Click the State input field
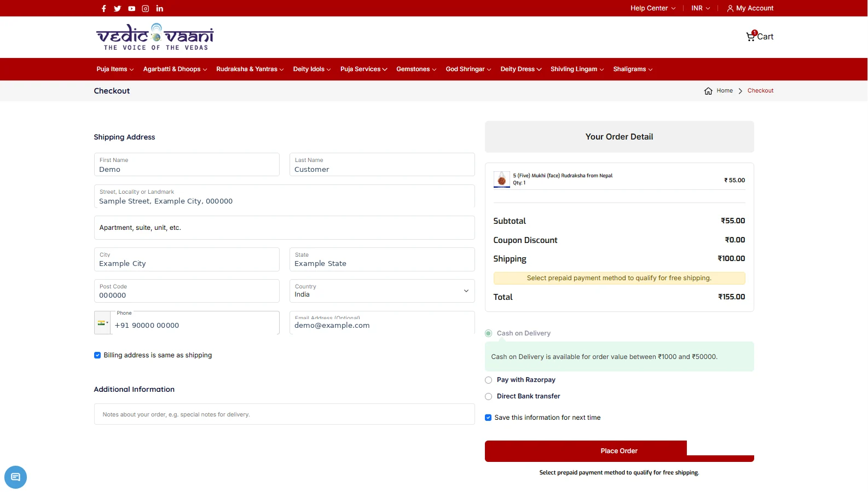This screenshot has width=868, height=492. (x=382, y=259)
